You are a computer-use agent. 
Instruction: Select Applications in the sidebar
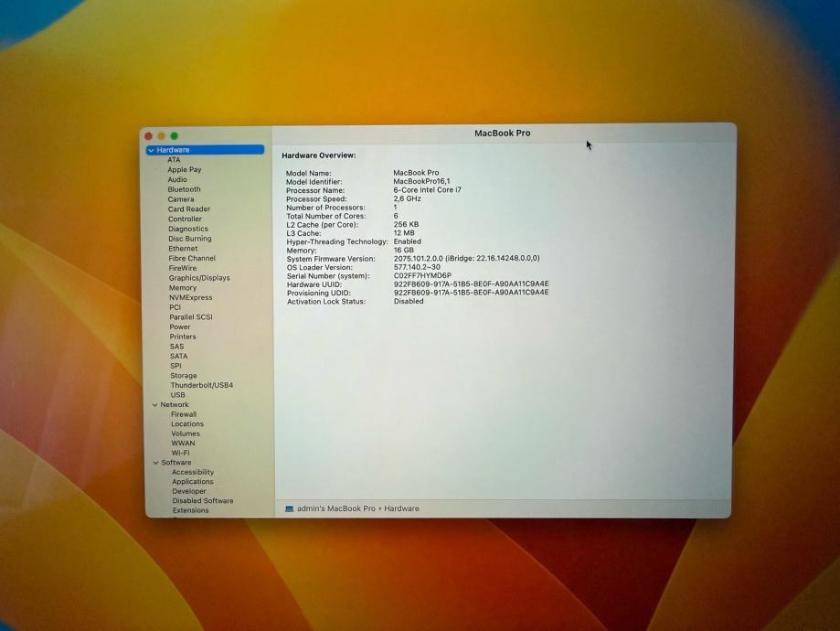(193, 482)
